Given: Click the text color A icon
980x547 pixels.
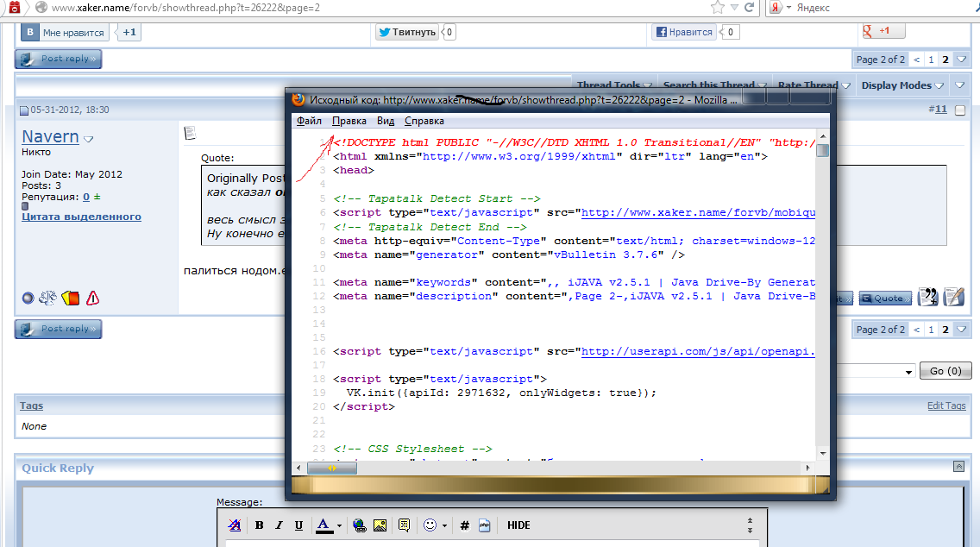Looking at the screenshot, I should pos(324,525).
